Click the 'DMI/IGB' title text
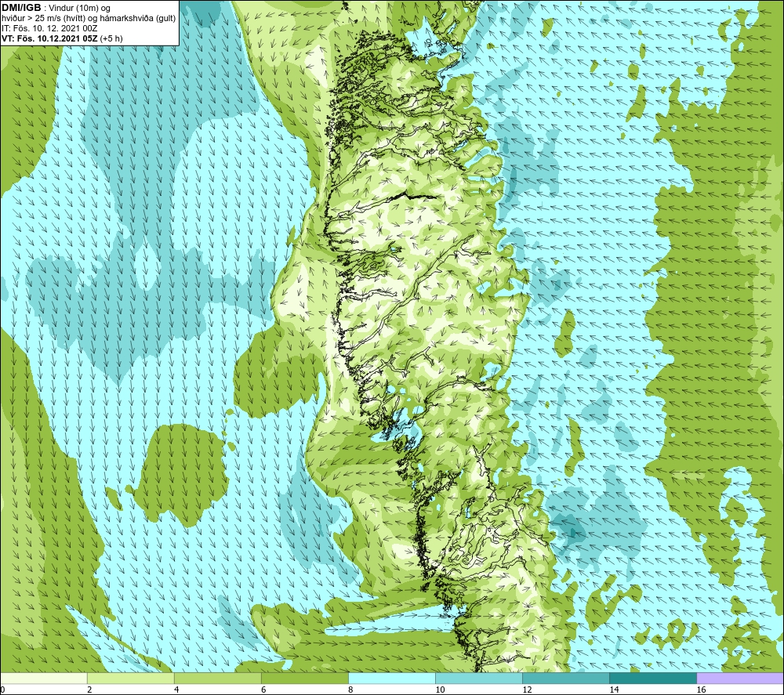The width and height of the screenshot is (784, 695). click(x=21, y=8)
